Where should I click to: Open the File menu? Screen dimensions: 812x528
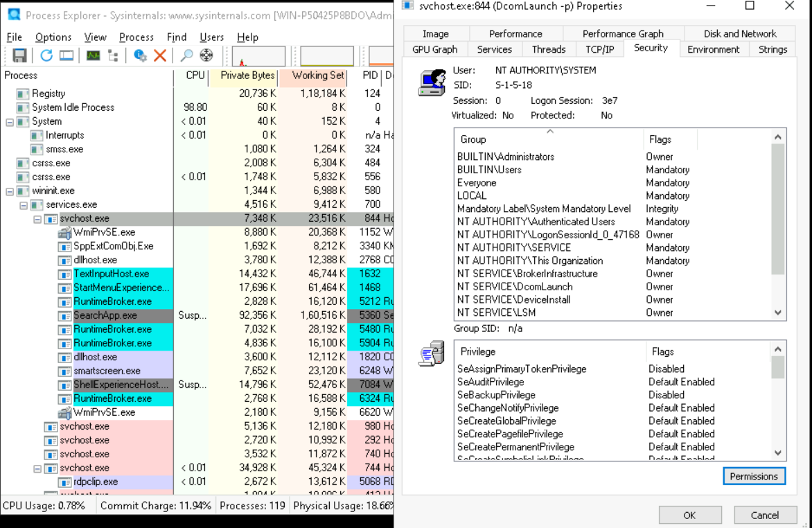14,37
